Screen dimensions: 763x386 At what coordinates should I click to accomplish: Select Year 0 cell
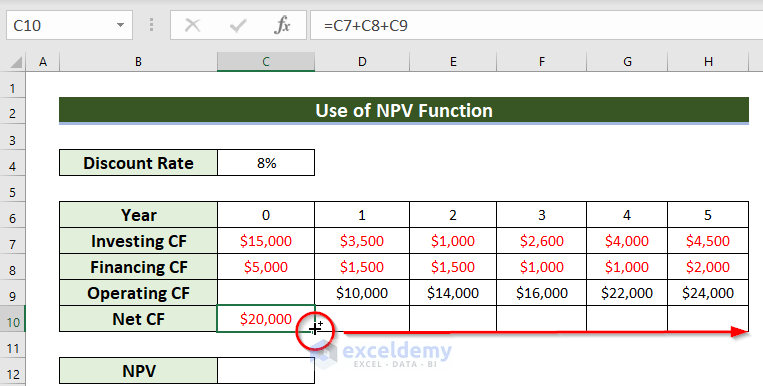pyautogui.click(x=266, y=215)
